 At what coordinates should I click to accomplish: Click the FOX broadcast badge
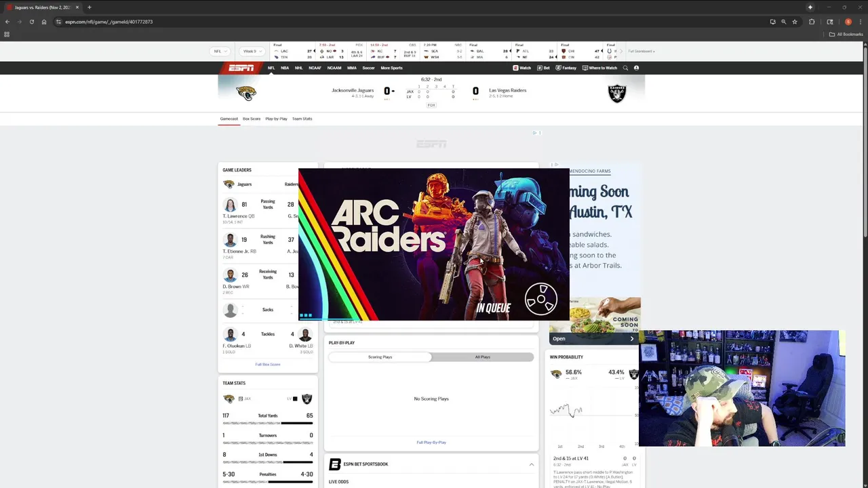point(431,105)
